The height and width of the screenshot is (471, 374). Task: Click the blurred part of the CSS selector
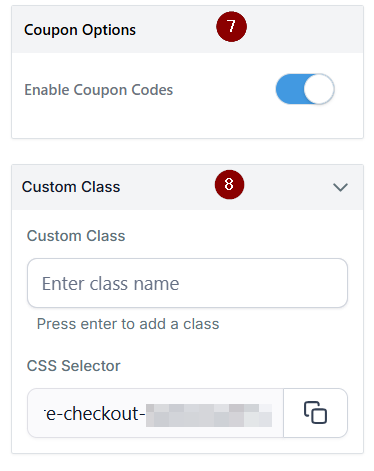coord(209,415)
